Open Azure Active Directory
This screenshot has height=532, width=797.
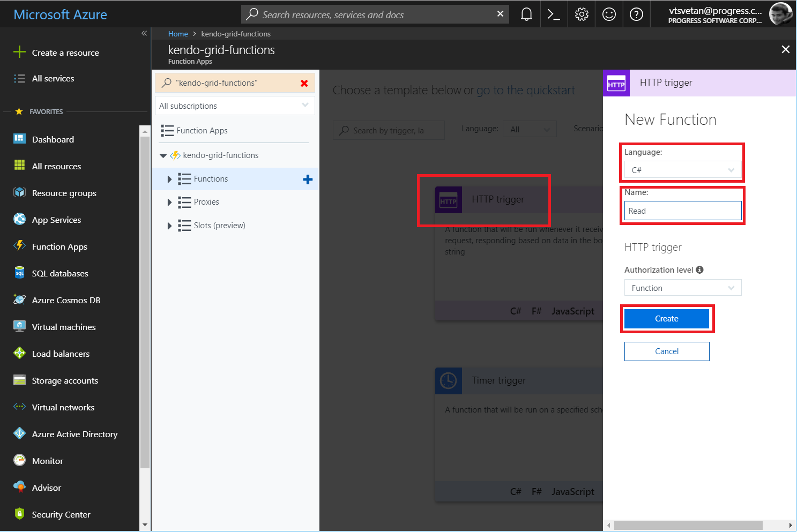(75, 434)
